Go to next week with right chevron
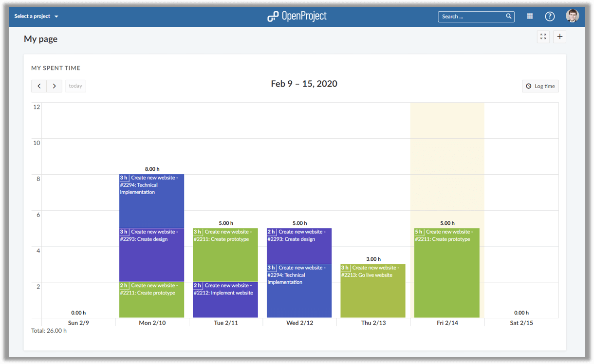Image resolution: width=594 pixels, height=364 pixels. tap(54, 86)
